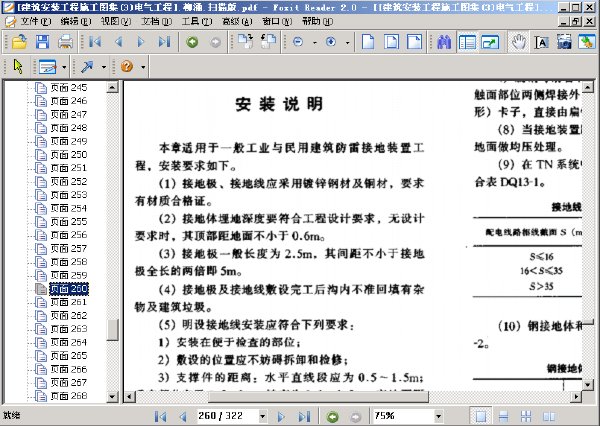This screenshot has height=426, width=600.
Task: Open the 工具 menu
Action: pos(196,21)
